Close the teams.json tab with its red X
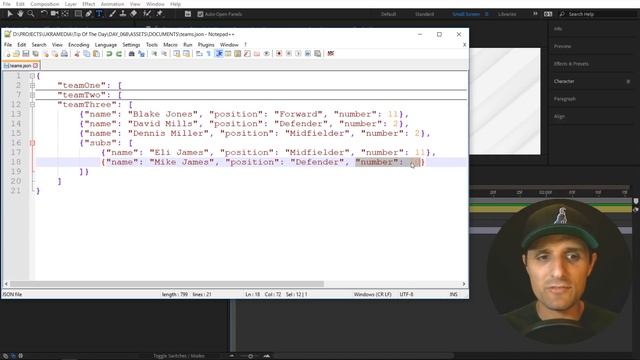The image size is (640, 360). coord(36,66)
